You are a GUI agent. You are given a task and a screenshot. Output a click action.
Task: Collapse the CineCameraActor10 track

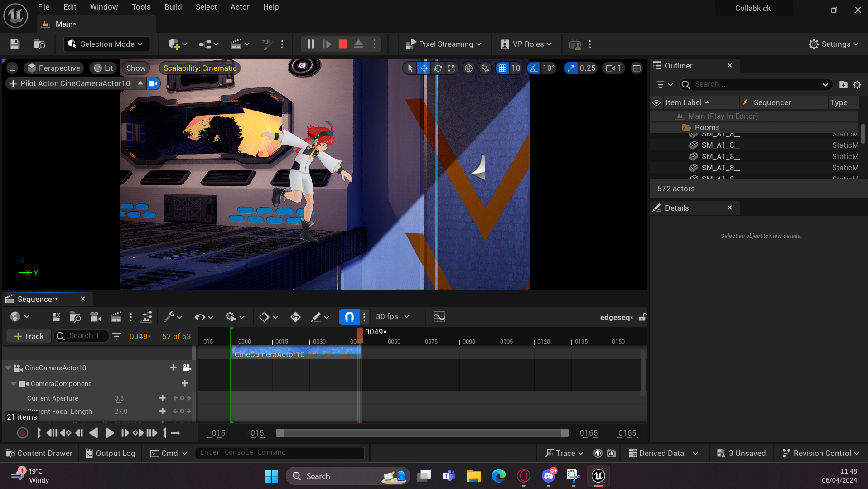(x=8, y=368)
